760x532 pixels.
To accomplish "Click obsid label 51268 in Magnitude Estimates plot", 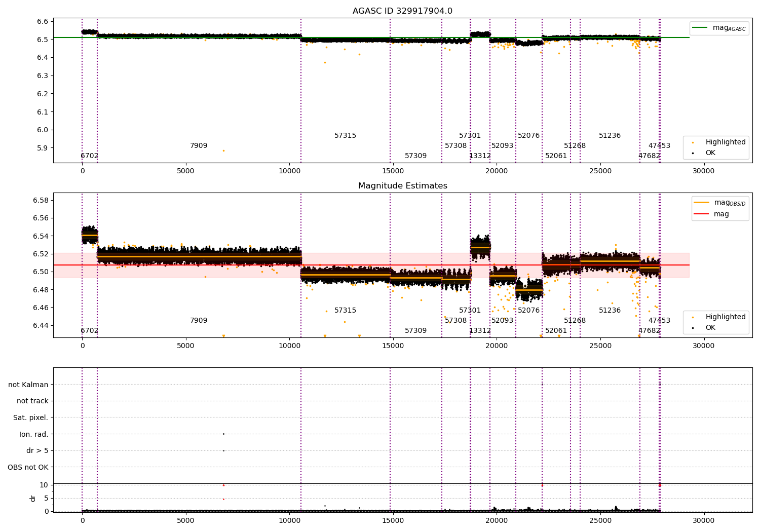I will tap(575, 321).
